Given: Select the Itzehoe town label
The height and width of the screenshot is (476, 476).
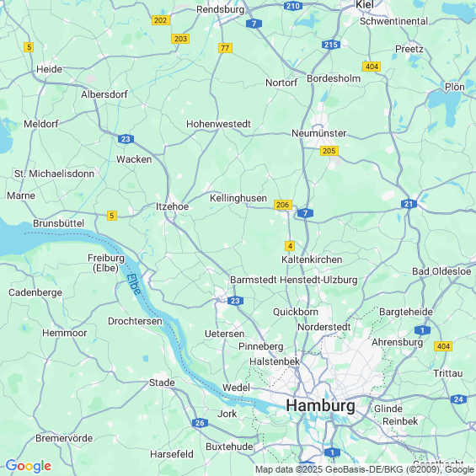Looking at the screenshot, I should point(172,206).
